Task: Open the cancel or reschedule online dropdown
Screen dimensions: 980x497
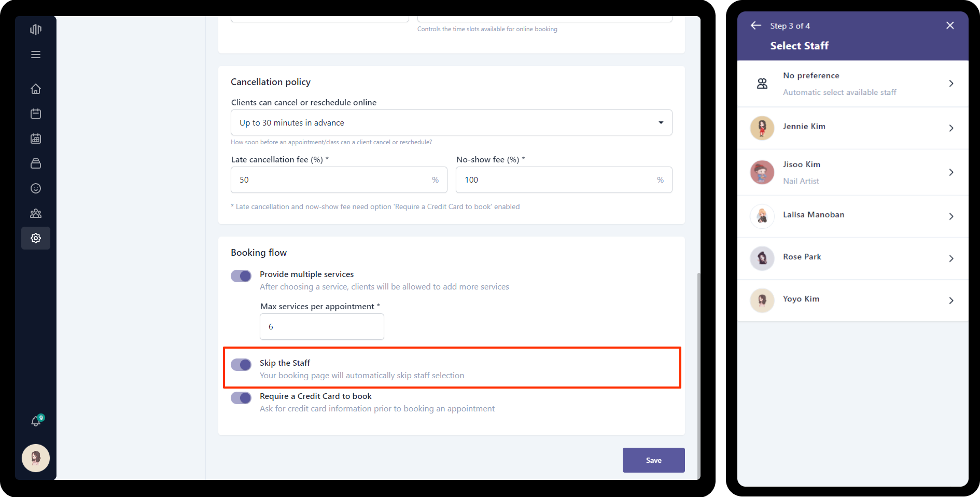Action: [451, 122]
